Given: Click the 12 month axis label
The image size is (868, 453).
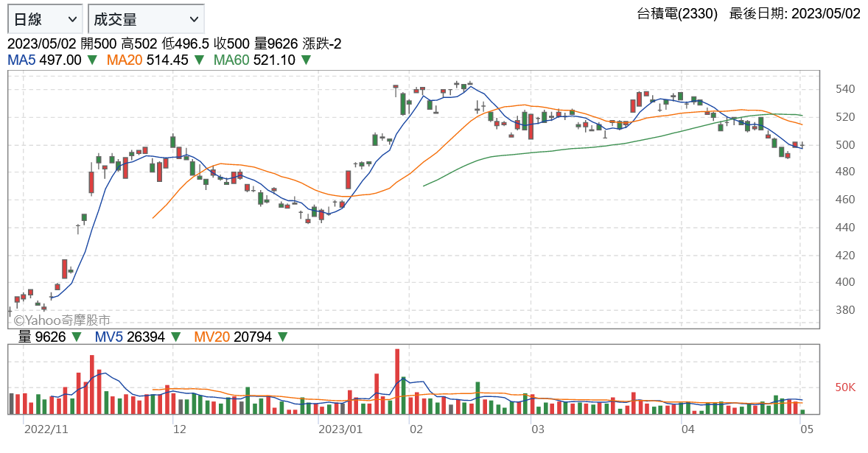Looking at the screenshot, I should (x=179, y=429).
